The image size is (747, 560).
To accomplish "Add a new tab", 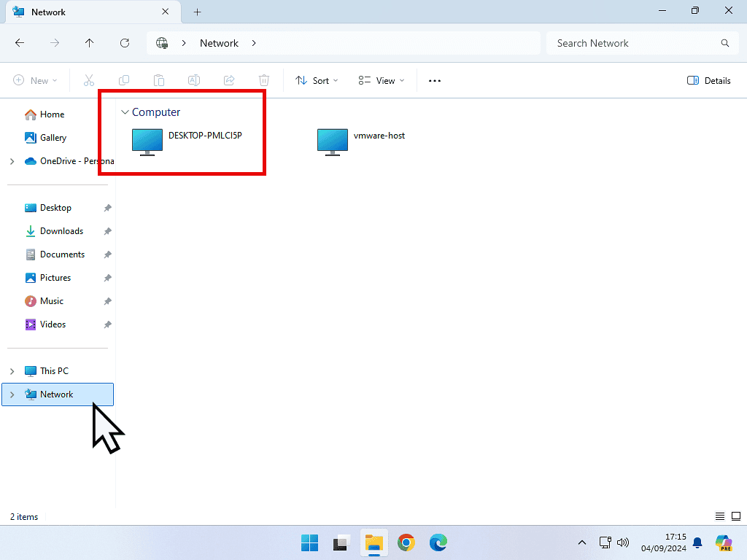I will pos(197,12).
